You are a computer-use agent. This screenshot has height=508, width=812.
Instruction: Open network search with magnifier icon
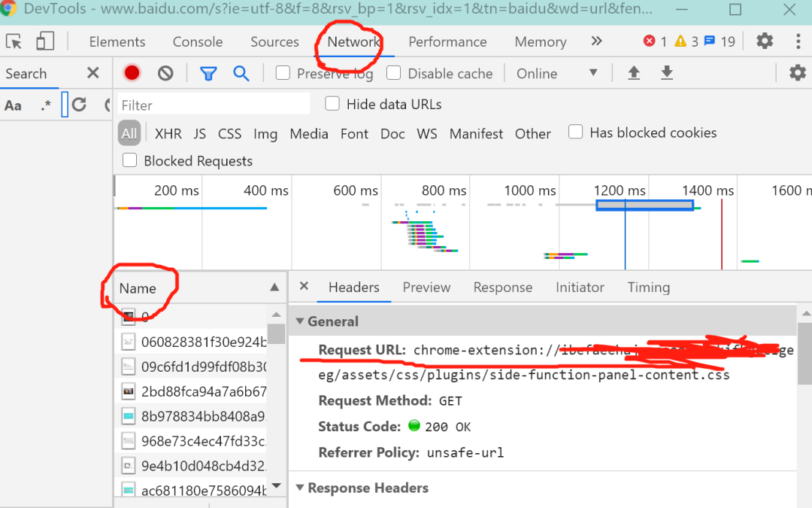(241, 74)
